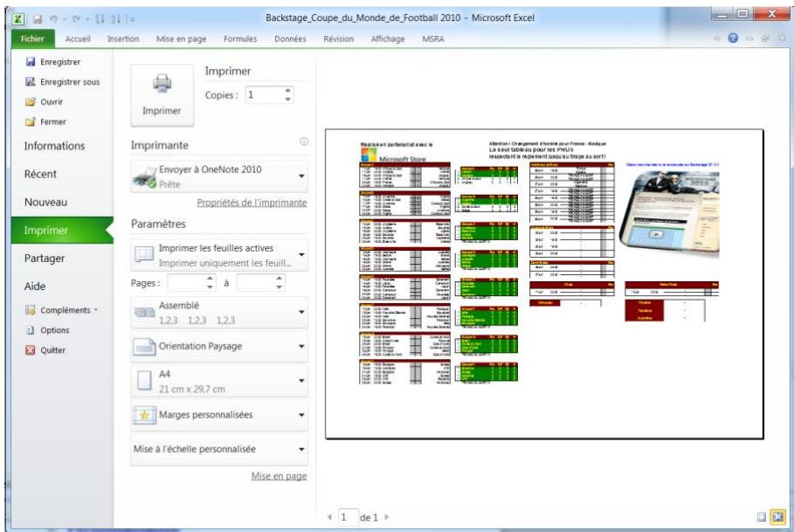The height and width of the screenshot is (532, 794).
Task: Open the Help question mark icon
Action: pyautogui.click(x=733, y=38)
